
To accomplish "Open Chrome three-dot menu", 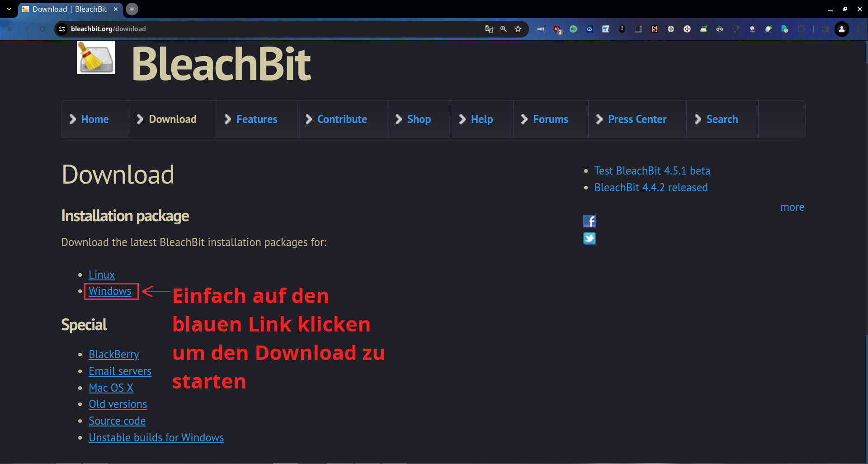I will (x=858, y=29).
